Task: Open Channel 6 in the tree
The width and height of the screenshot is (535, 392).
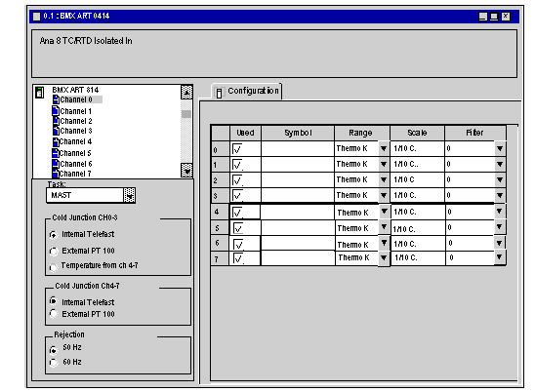Action: point(75,164)
